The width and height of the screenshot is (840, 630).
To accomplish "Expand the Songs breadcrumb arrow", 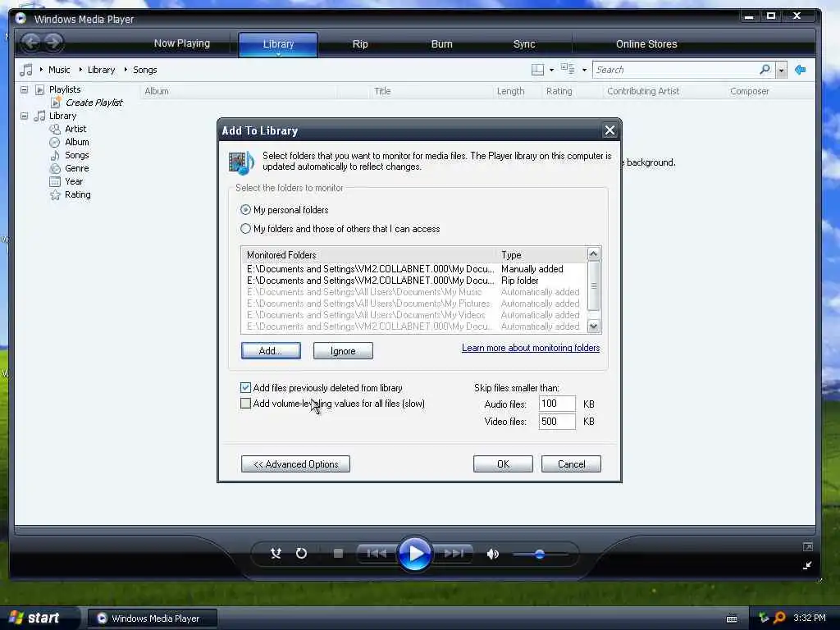I will (126, 70).
